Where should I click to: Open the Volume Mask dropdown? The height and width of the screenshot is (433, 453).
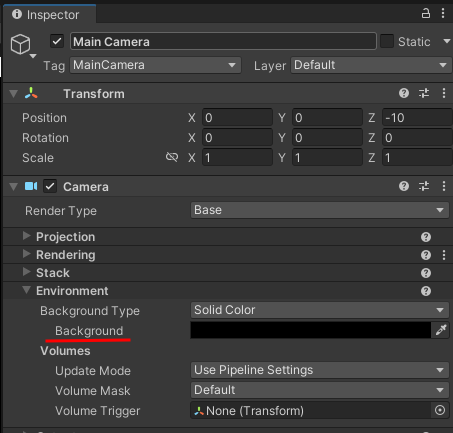click(x=320, y=390)
